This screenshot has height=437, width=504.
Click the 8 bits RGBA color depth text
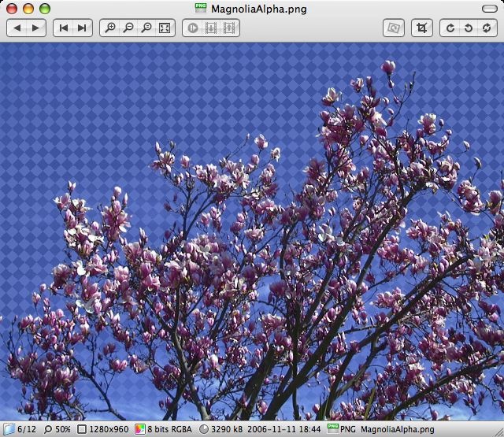170,429
